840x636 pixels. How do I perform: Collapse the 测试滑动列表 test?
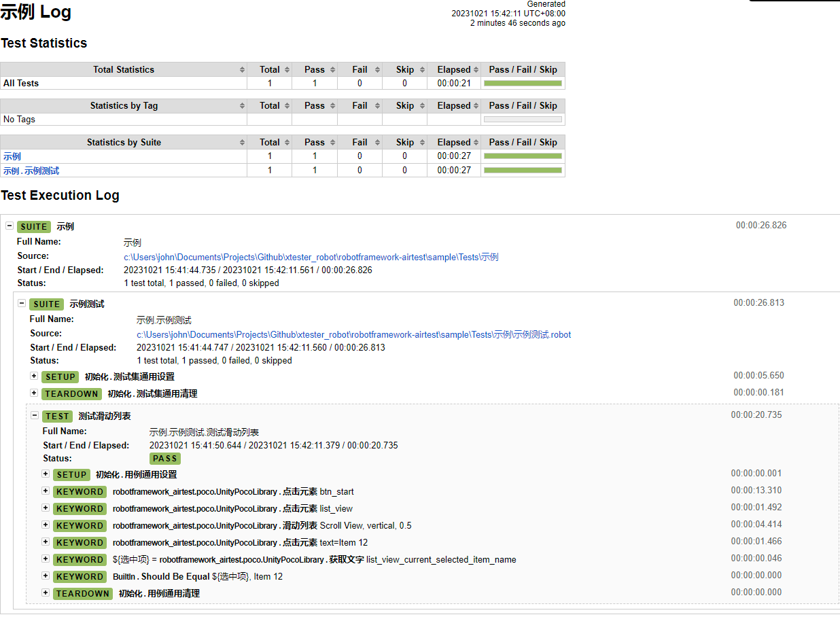click(x=35, y=415)
